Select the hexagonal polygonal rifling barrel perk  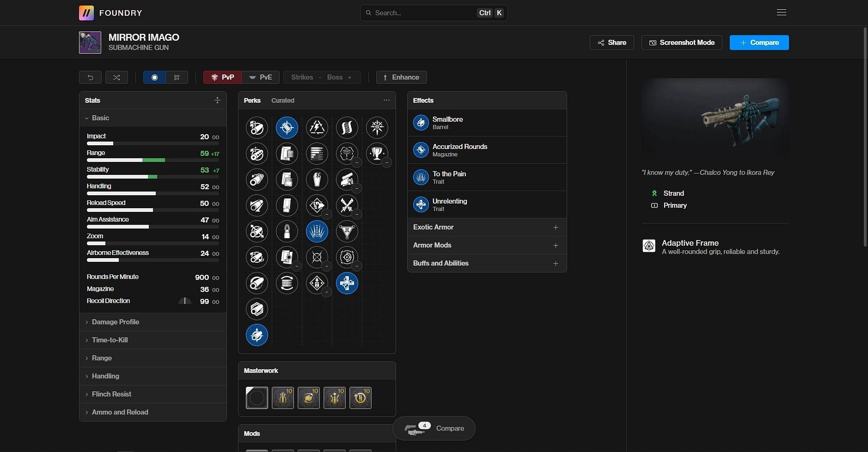pos(257,309)
